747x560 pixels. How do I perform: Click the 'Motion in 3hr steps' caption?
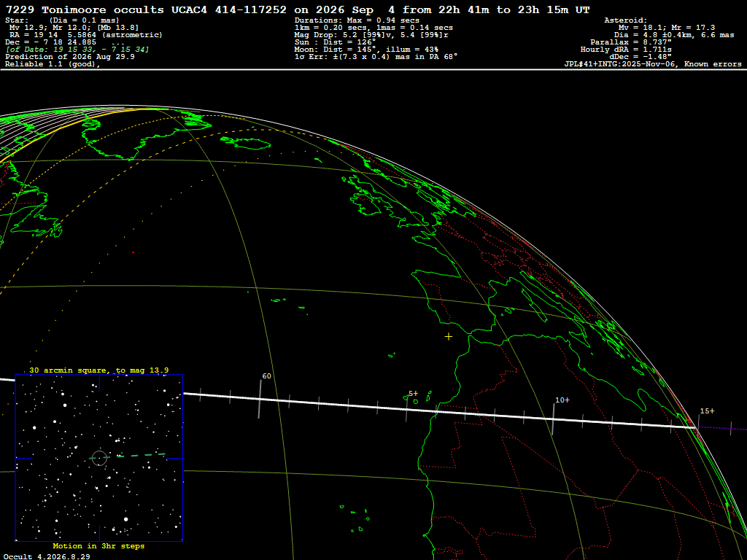tap(98, 545)
